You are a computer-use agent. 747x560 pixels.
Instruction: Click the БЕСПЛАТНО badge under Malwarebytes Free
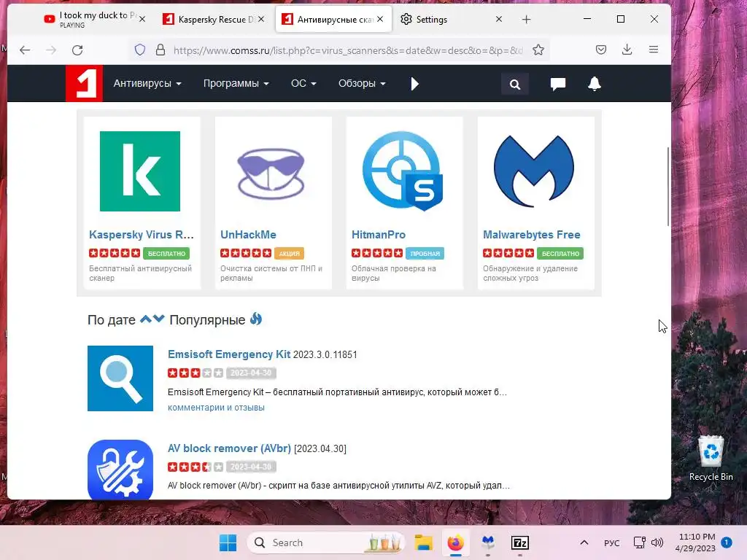tap(560, 253)
